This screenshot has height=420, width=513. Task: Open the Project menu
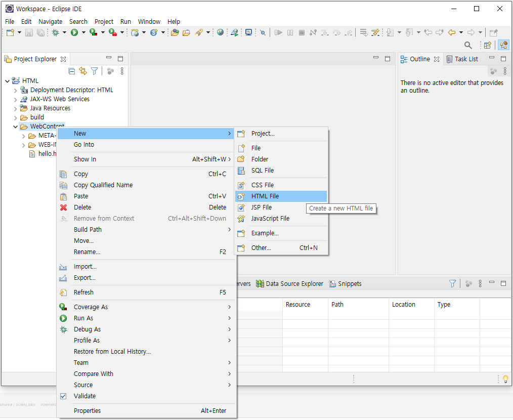tap(104, 22)
